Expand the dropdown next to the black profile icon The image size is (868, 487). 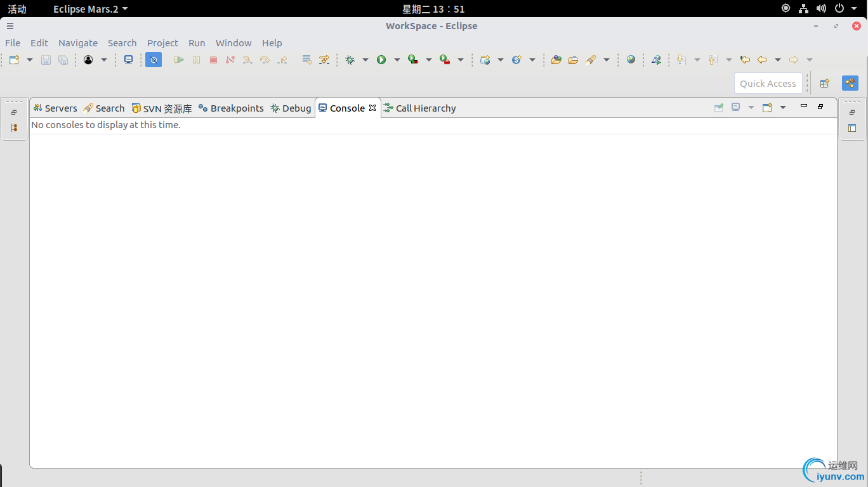click(x=103, y=60)
